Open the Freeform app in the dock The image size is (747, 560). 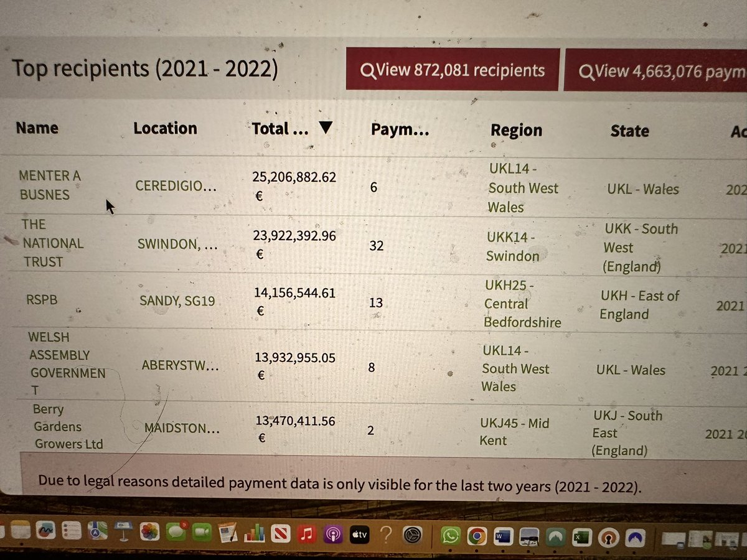click(x=45, y=531)
